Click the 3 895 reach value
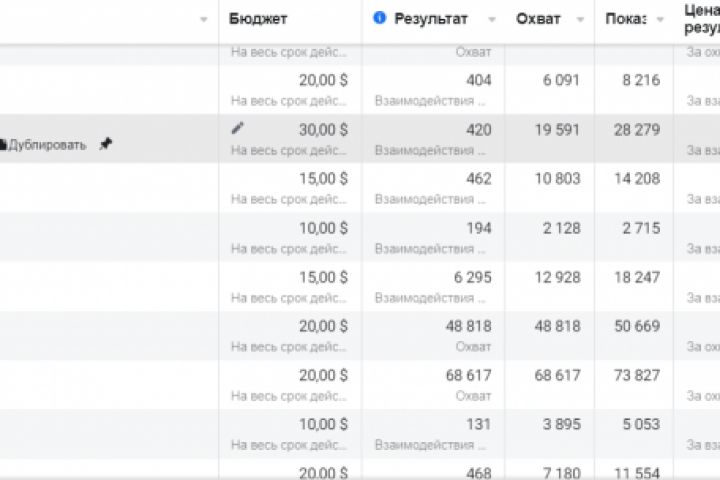This screenshot has height=480, width=720. (561, 424)
